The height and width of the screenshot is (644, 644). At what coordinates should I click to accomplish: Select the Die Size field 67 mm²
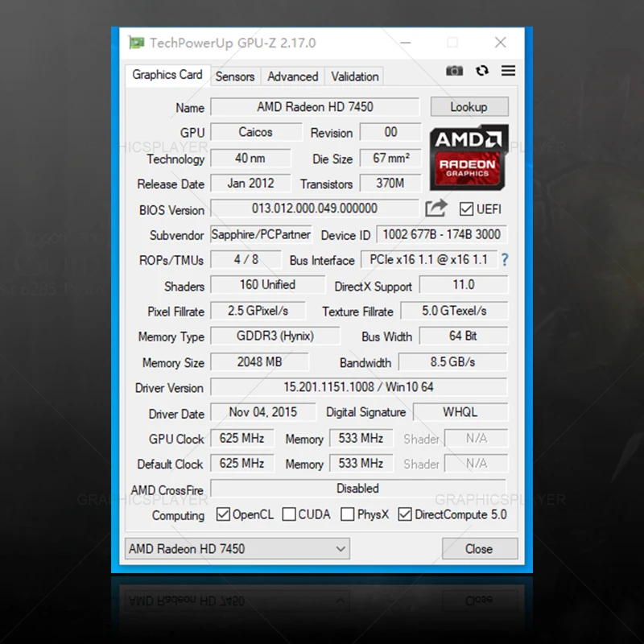pyautogui.click(x=390, y=158)
